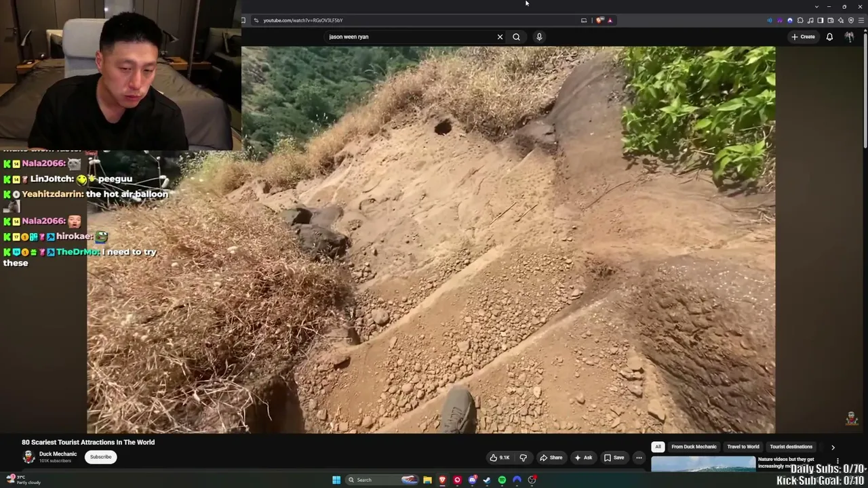Show more filter chips with right arrow
Screen dimensions: 868x488
833,447
